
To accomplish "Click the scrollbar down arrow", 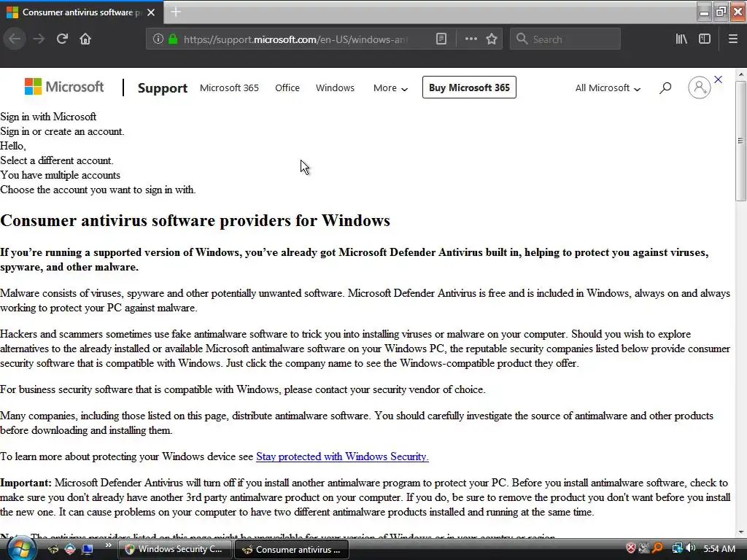I will (740, 532).
